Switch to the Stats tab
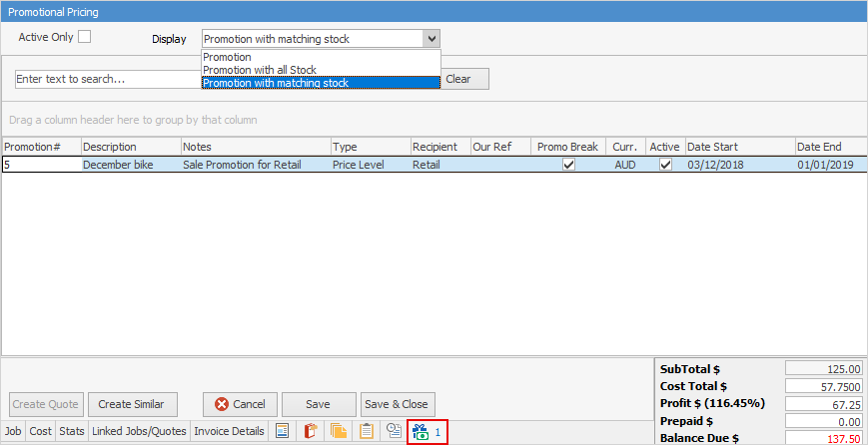Screen dimensions: 868x445 pyautogui.click(x=72, y=431)
